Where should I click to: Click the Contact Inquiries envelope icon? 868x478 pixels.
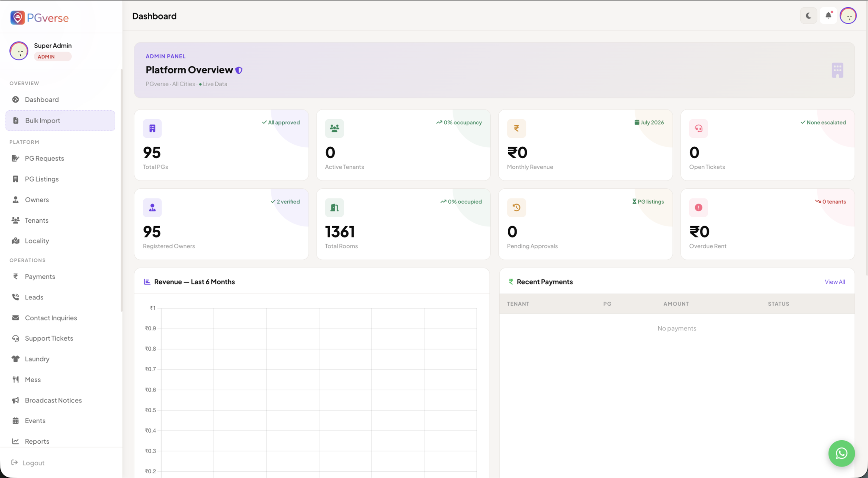tap(16, 318)
